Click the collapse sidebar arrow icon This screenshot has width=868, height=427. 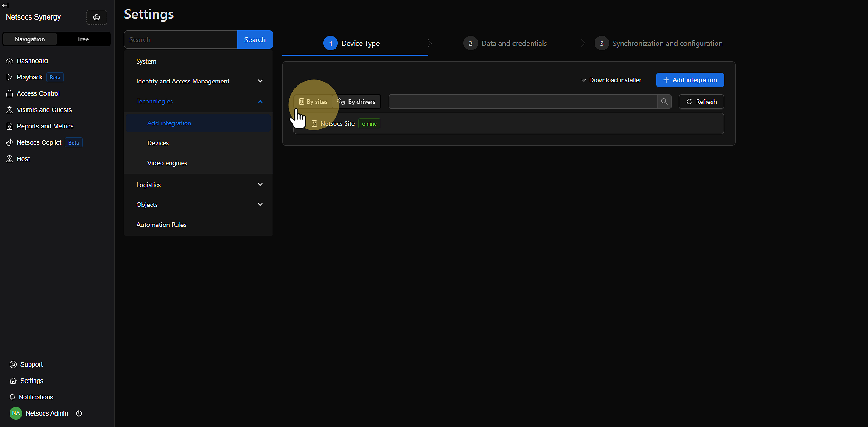[5, 5]
